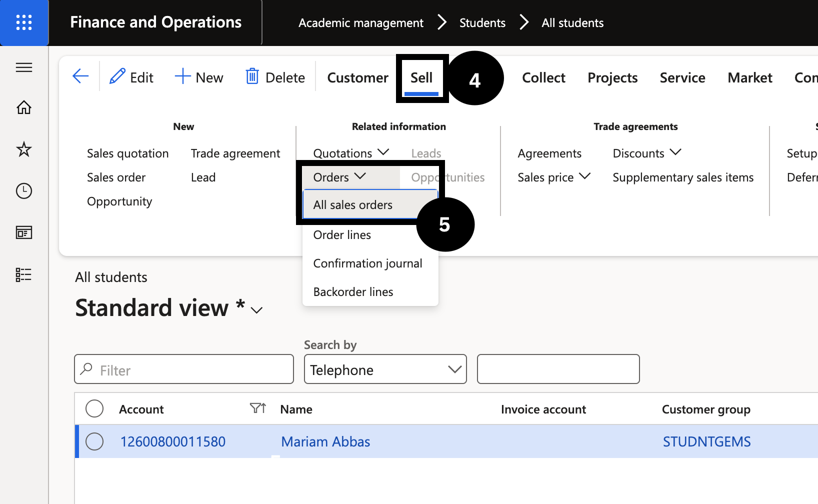Click the Account column header

141,409
